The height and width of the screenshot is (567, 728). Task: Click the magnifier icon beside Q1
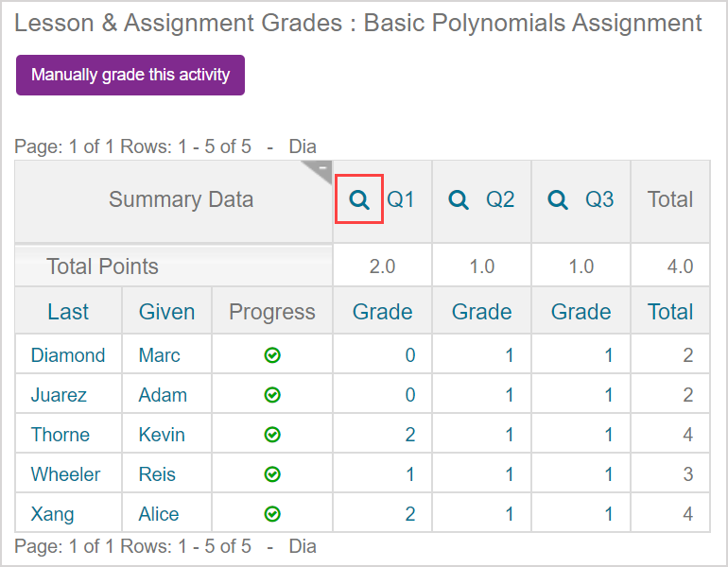[x=359, y=199]
